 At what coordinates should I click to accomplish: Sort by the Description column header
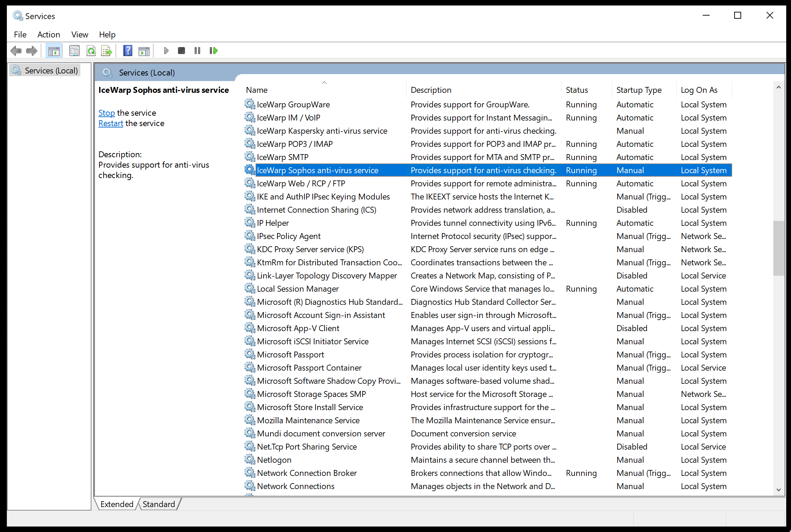coord(484,90)
